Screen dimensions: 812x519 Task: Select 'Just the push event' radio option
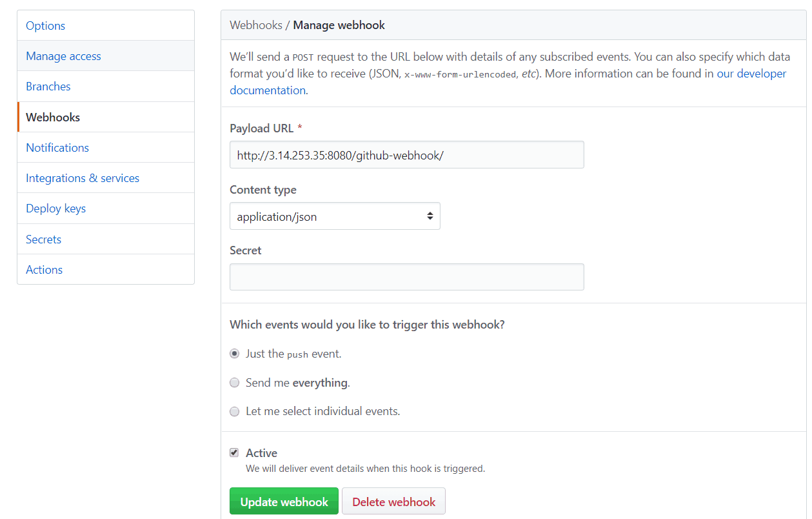235,354
